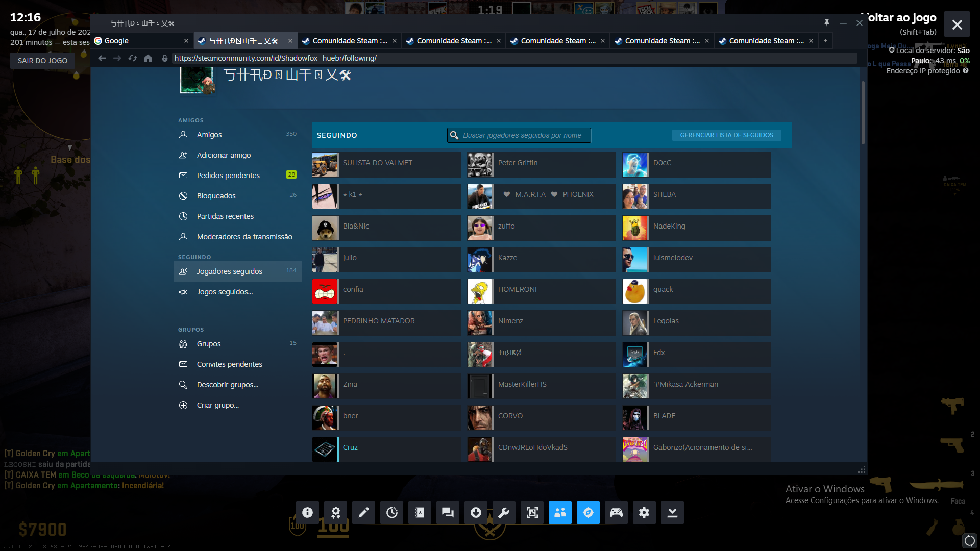Click the Sair do jogo button

point(42,61)
